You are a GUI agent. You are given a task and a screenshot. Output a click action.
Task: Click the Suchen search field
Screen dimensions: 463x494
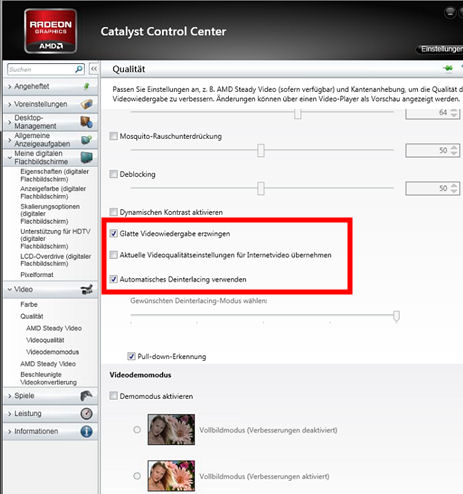pyautogui.click(x=41, y=69)
